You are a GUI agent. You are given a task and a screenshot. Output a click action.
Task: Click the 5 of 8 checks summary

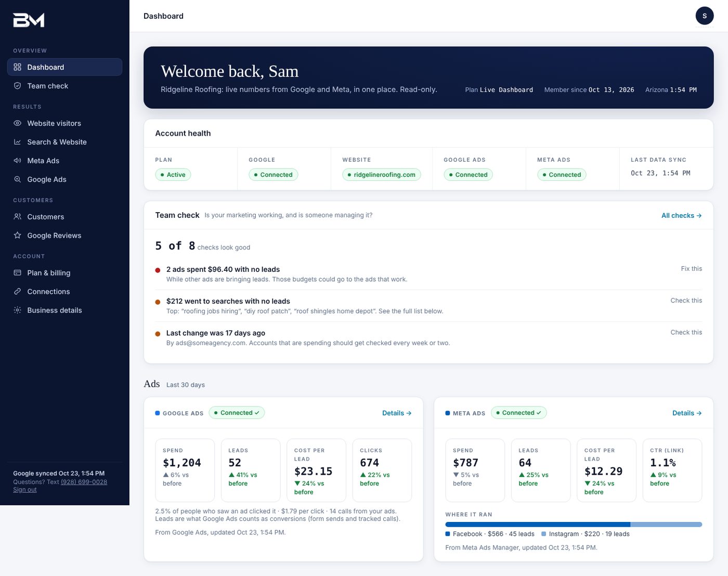pyautogui.click(x=203, y=246)
